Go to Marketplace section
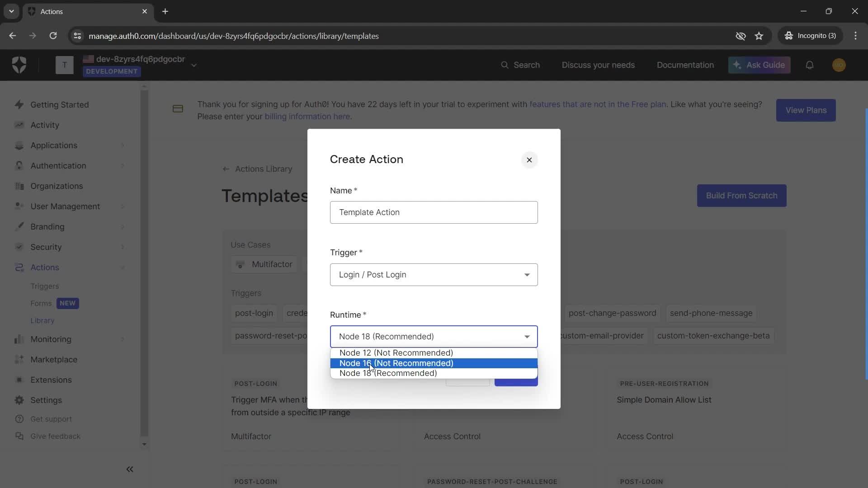The image size is (868, 488). click(x=54, y=359)
